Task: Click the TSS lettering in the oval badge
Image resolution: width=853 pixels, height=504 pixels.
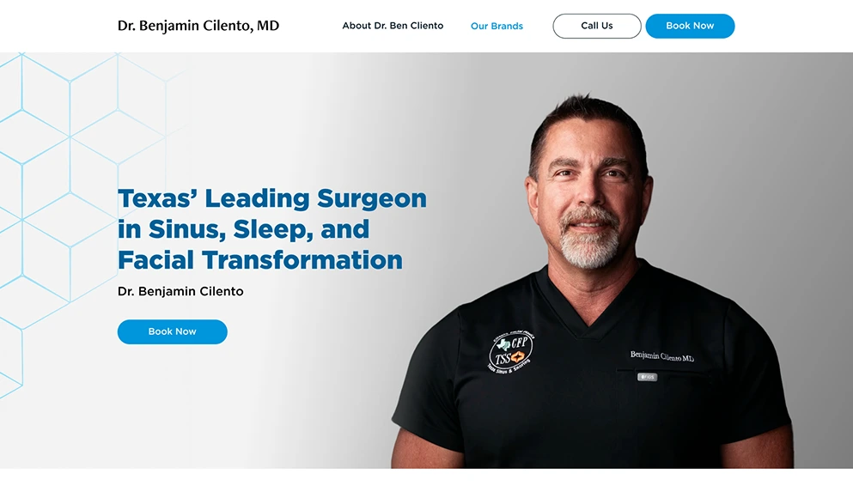Action: click(503, 360)
